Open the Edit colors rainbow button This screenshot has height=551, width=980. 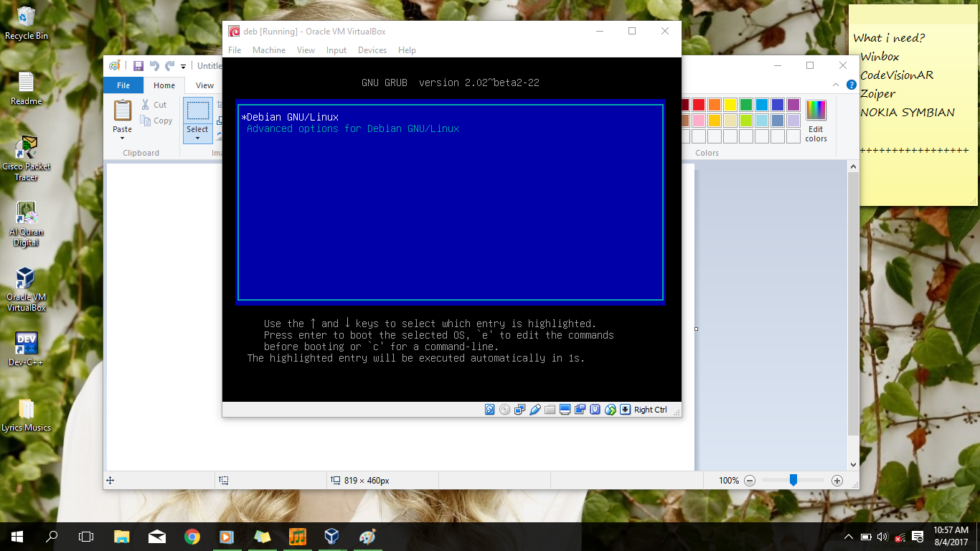(816, 121)
